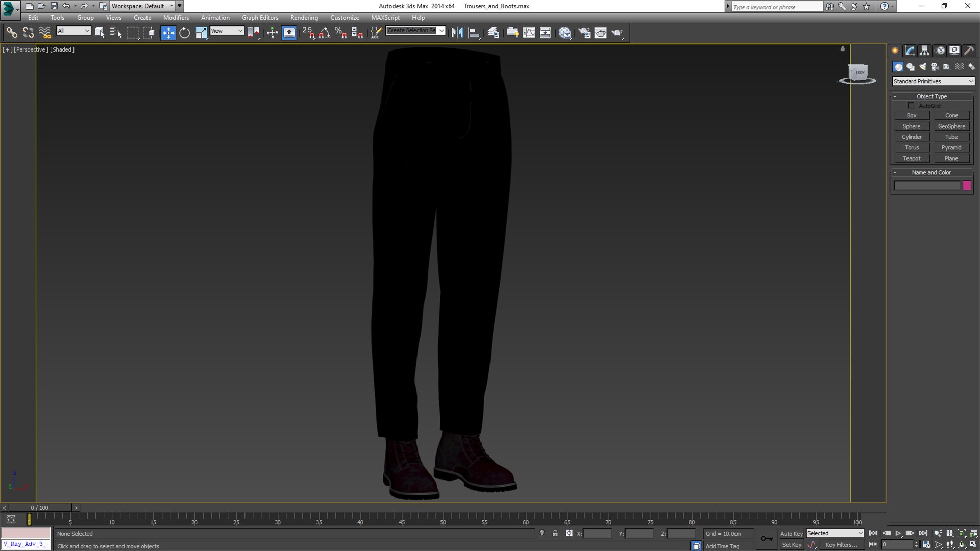
Task: Toggle Auto Key animation mode
Action: (x=791, y=534)
